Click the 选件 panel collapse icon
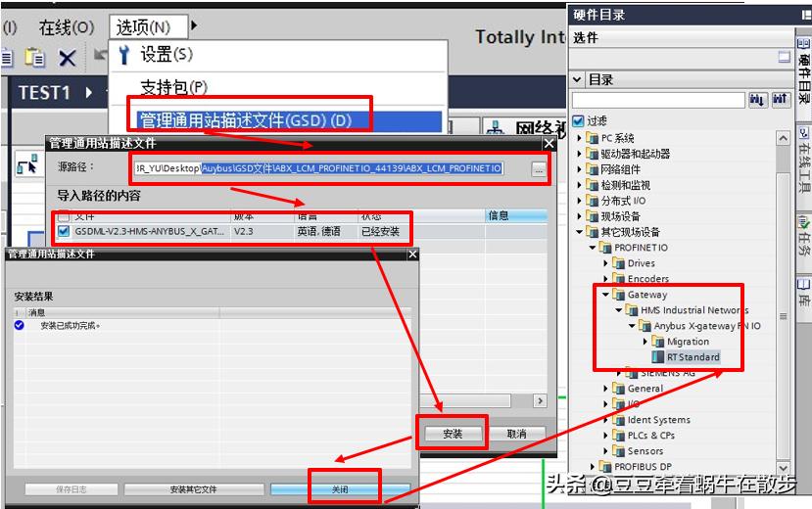812x509 pixels. (x=784, y=57)
